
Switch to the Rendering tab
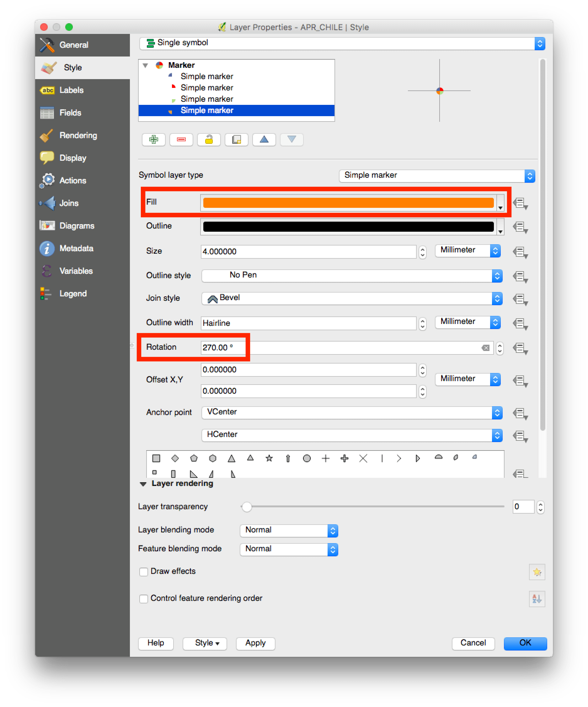tap(83, 135)
